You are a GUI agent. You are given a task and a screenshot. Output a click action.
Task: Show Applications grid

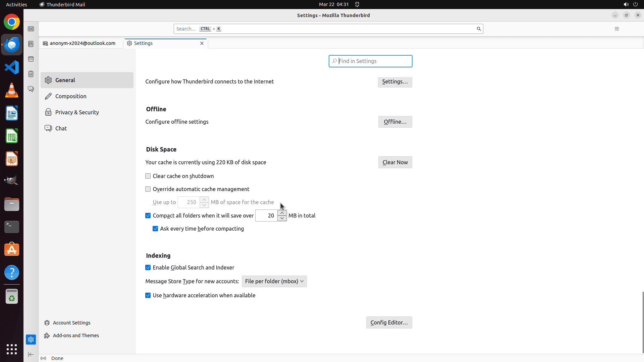point(12,349)
